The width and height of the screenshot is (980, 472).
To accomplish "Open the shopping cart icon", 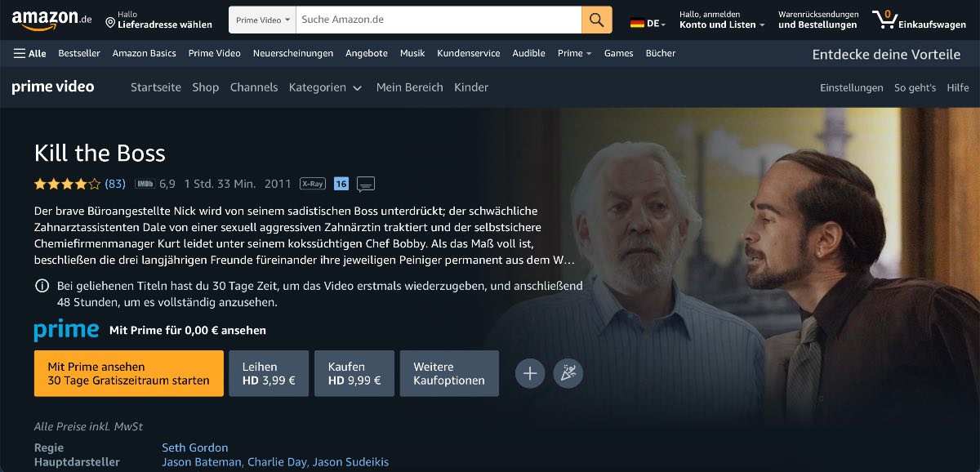I will click(x=919, y=20).
